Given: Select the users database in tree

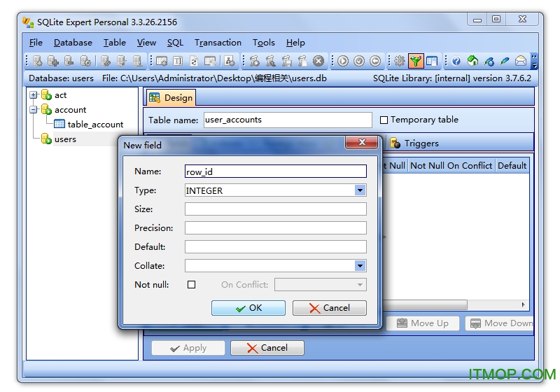Looking at the screenshot, I should [x=65, y=139].
